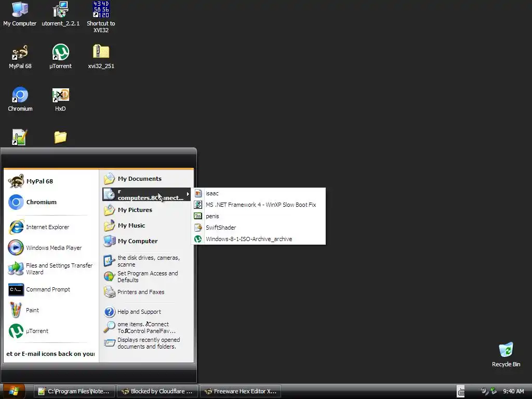Select Chromium desktop shortcut
The height and width of the screenshot is (399, 532).
click(20, 99)
